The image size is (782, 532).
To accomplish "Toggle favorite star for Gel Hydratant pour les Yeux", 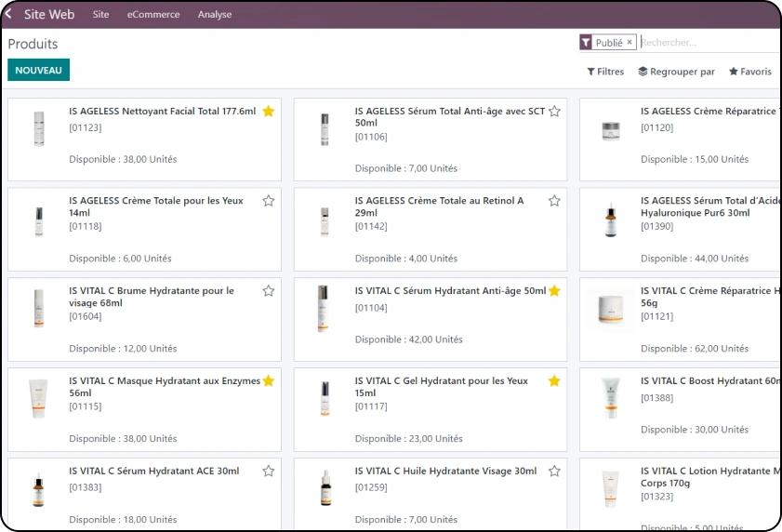I will (x=554, y=380).
